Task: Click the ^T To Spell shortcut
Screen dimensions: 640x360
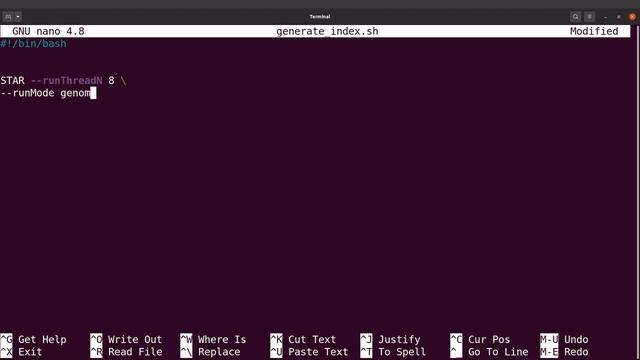Action: pyautogui.click(x=393, y=352)
